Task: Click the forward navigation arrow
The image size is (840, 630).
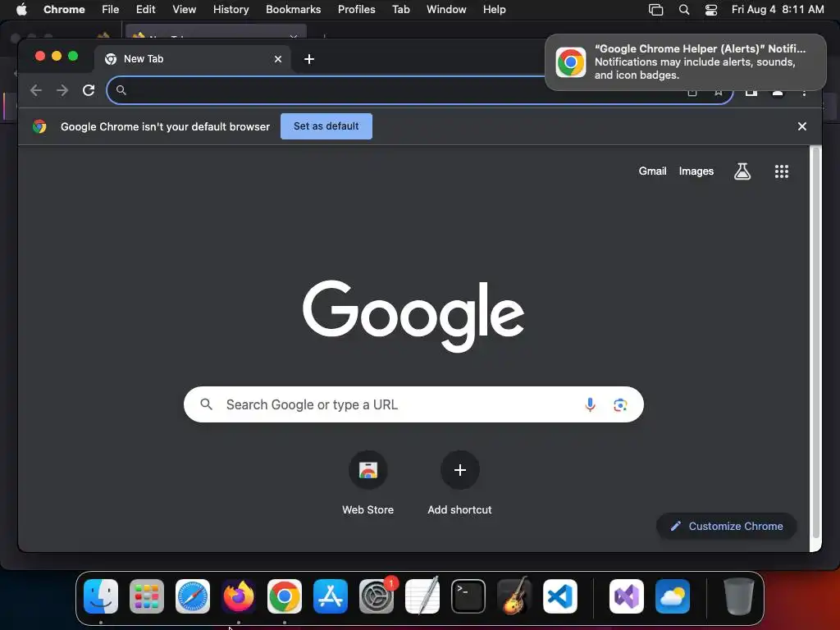Action: [62, 90]
